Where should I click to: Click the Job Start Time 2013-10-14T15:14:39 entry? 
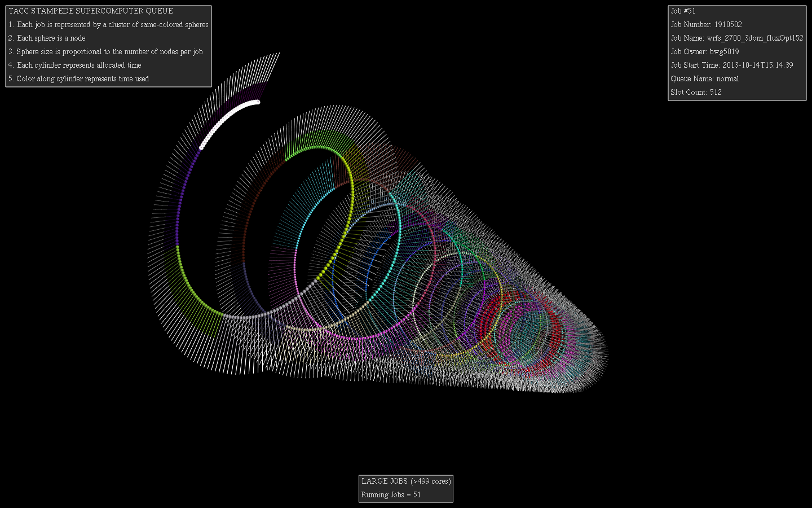[x=732, y=65]
